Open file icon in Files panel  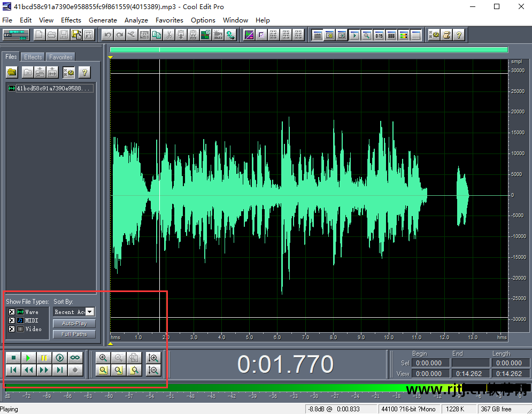pyautogui.click(x=12, y=72)
